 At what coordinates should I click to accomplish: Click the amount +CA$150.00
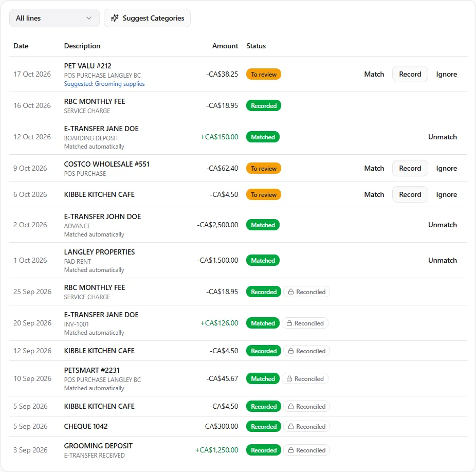tap(219, 137)
